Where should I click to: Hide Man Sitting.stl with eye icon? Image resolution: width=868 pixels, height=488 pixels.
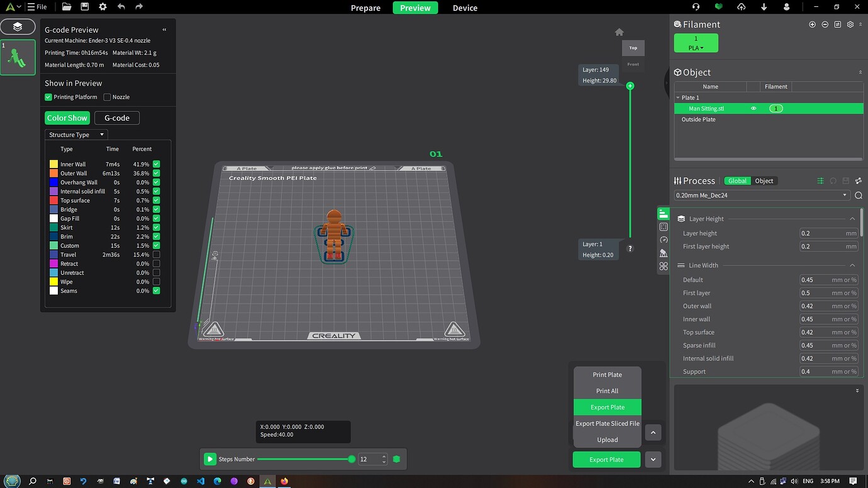coord(754,109)
